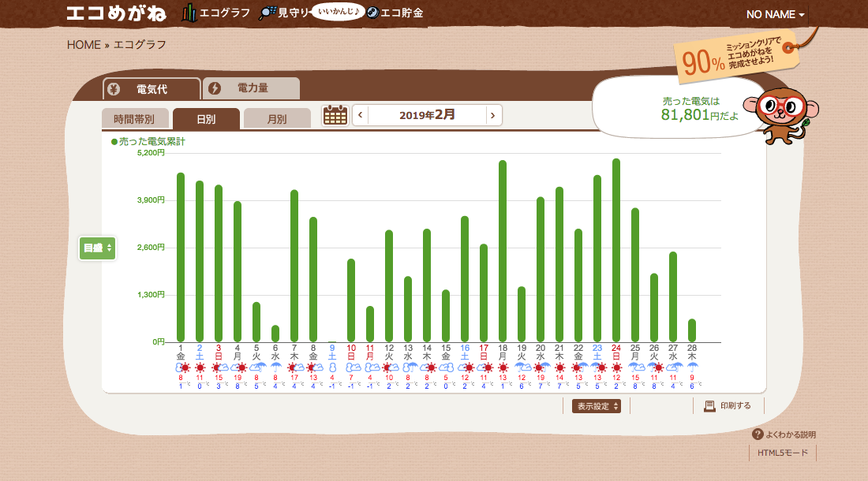Go to next month arrow

point(492,115)
